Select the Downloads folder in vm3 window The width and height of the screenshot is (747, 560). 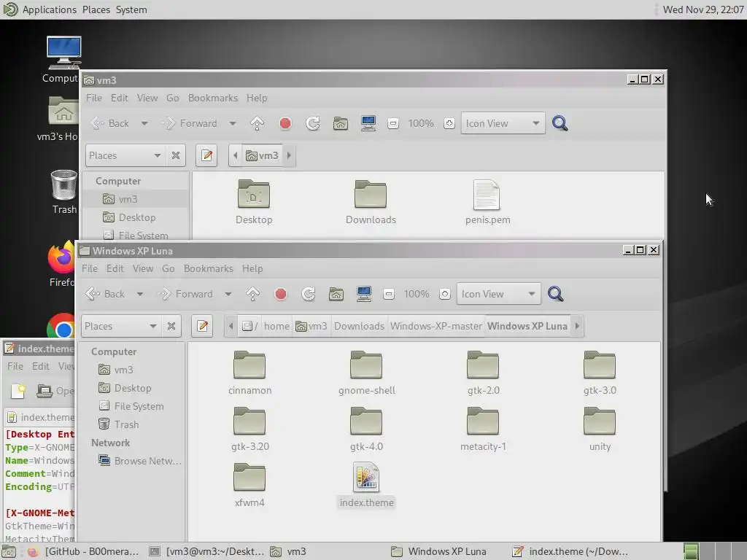pos(371,202)
